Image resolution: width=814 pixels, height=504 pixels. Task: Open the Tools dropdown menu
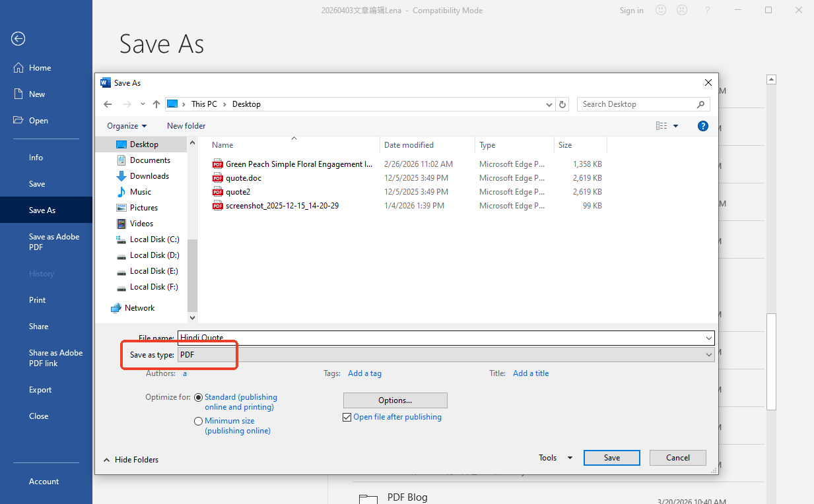(553, 457)
